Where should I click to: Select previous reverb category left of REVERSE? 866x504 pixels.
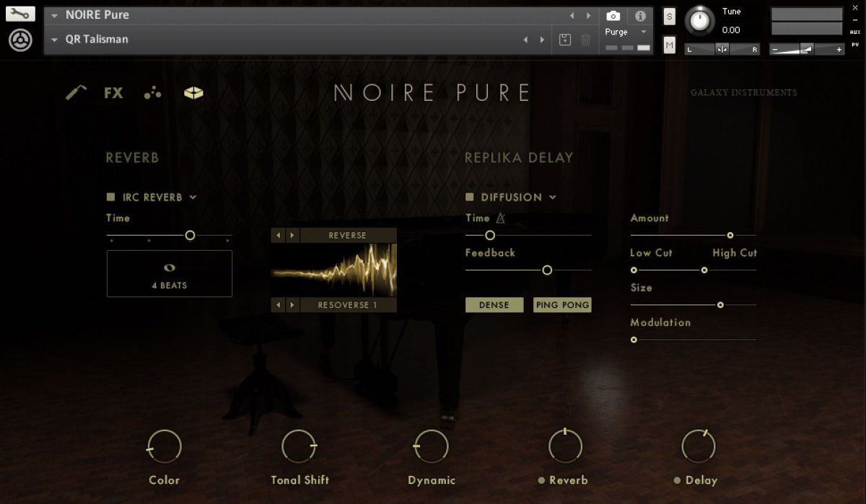click(279, 235)
